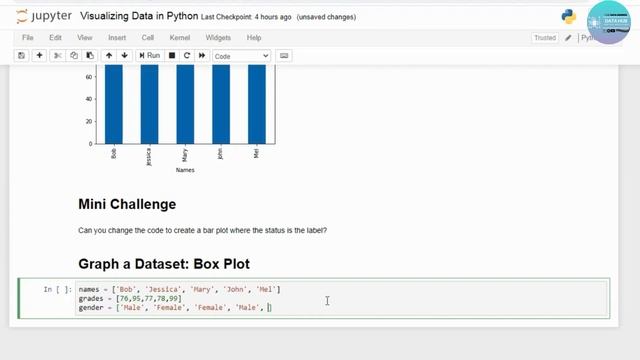Click Last Checkpoint 4 hours ago text
This screenshot has width=640, height=360.
click(x=246, y=17)
